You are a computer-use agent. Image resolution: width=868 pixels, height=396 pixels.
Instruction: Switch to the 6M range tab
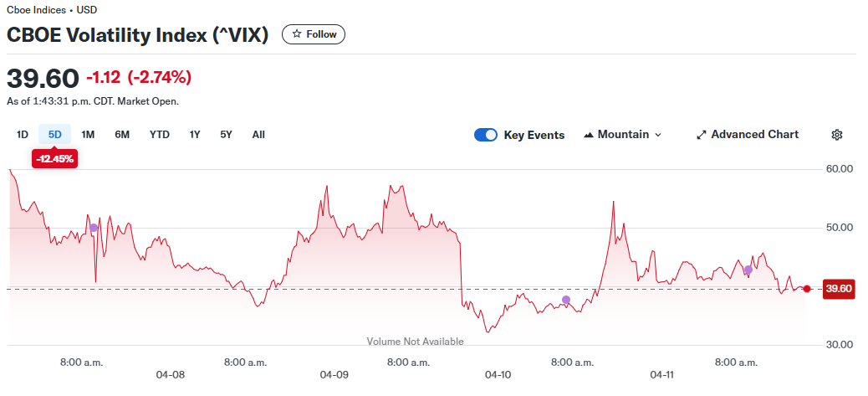click(122, 135)
